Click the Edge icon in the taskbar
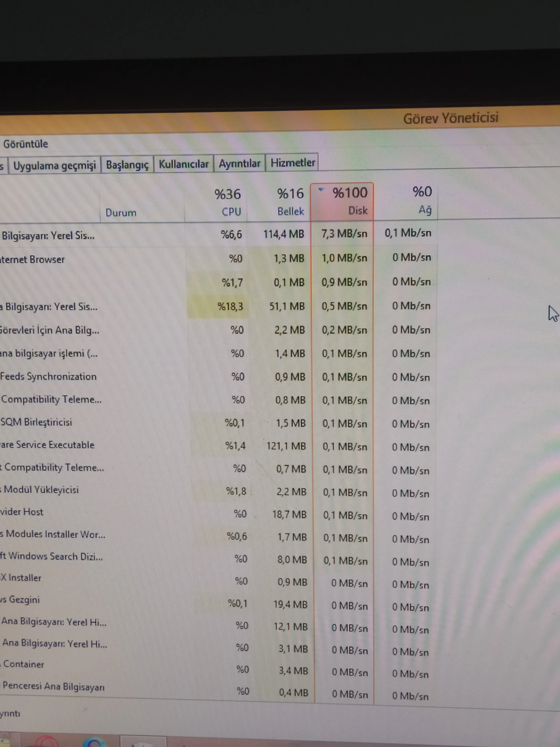 pos(95,743)
